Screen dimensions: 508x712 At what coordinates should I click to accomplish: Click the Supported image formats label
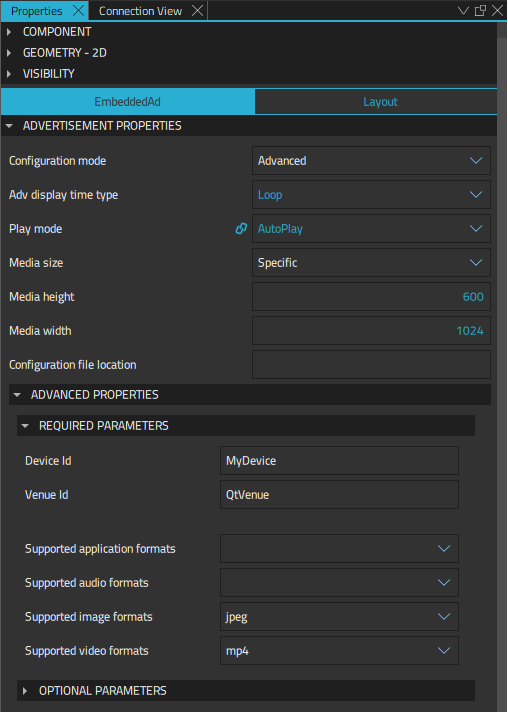89,617
